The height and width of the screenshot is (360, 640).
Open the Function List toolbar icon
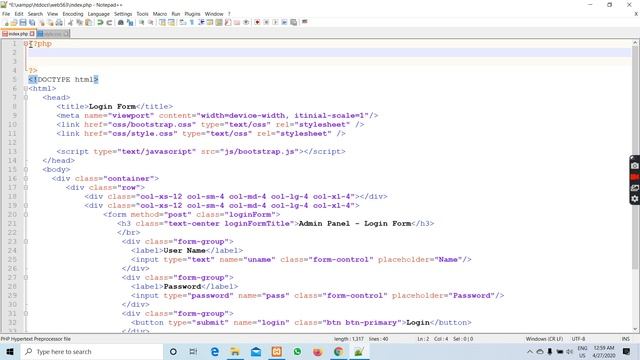tap(228, 22)
